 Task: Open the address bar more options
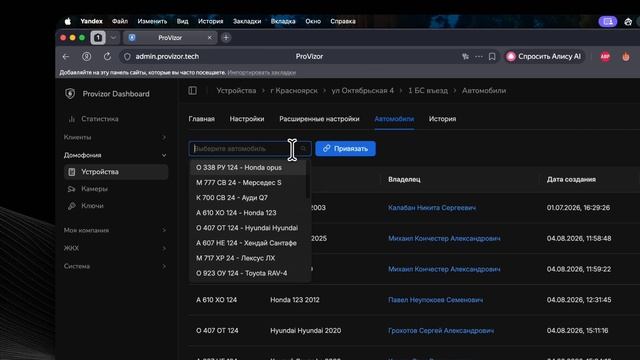coord(479,57)
